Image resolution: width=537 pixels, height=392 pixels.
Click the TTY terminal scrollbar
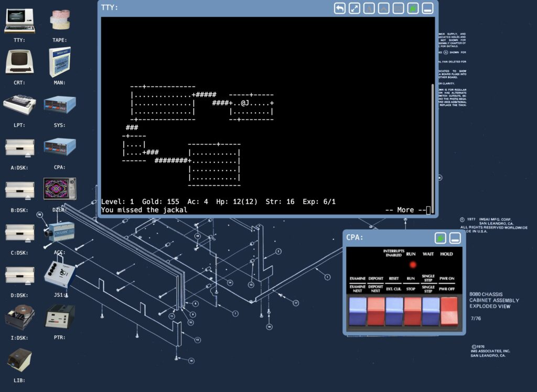click(433, 148)
